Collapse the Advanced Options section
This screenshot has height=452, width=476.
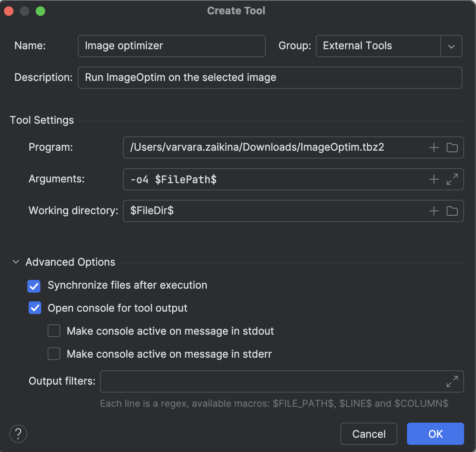(x=16, y=262)
